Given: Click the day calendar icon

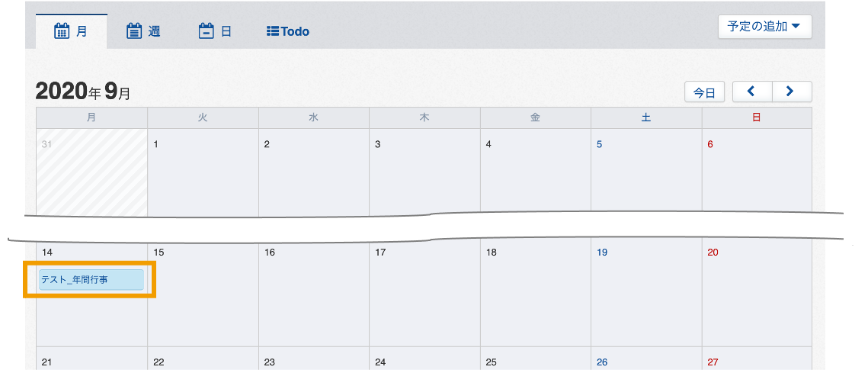Looking at the screenshot, I should (x=206, y=31).
